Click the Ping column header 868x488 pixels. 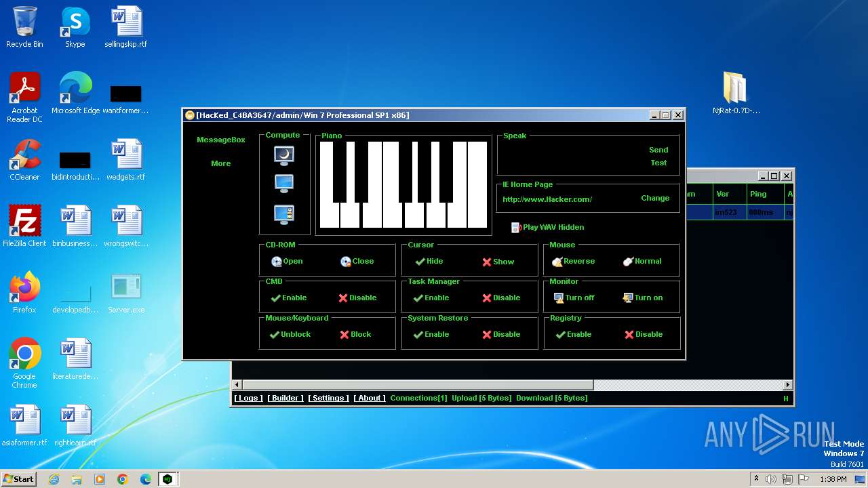[764, 194]
